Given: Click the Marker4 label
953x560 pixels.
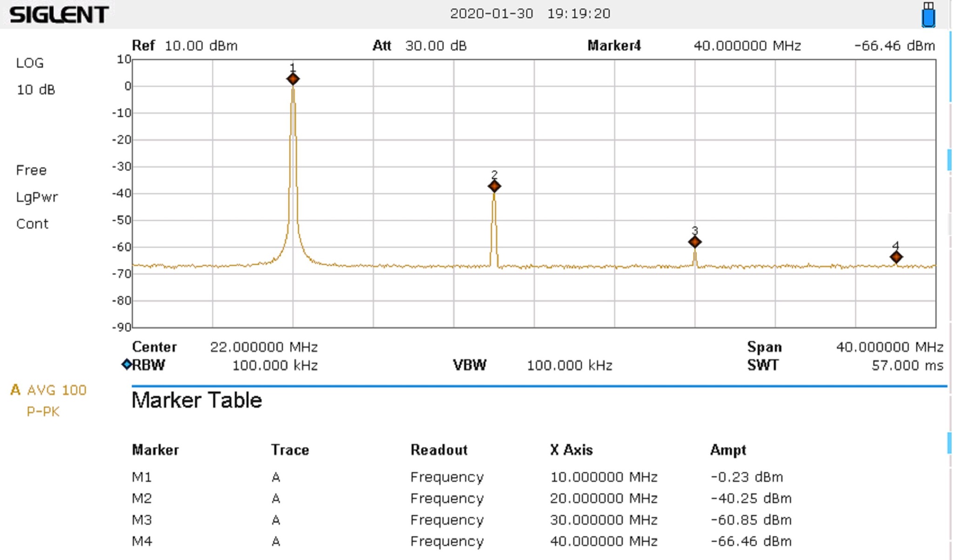Looking at the screenshot, I should [614, 46].
